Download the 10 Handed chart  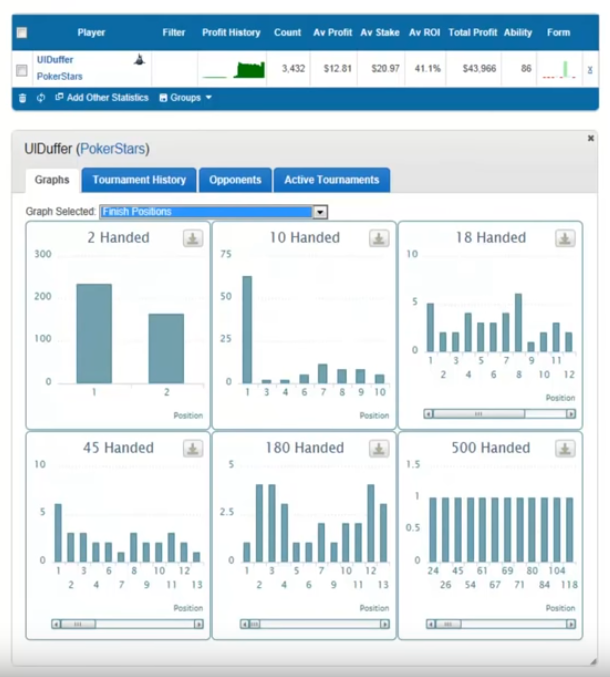(x=379, y=238)
